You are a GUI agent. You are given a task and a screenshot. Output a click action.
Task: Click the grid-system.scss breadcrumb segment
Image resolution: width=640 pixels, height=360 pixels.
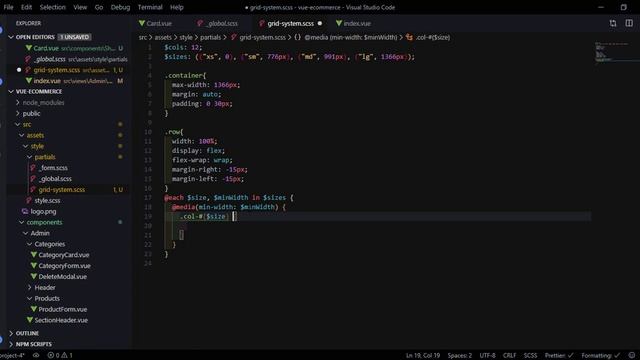262,38
